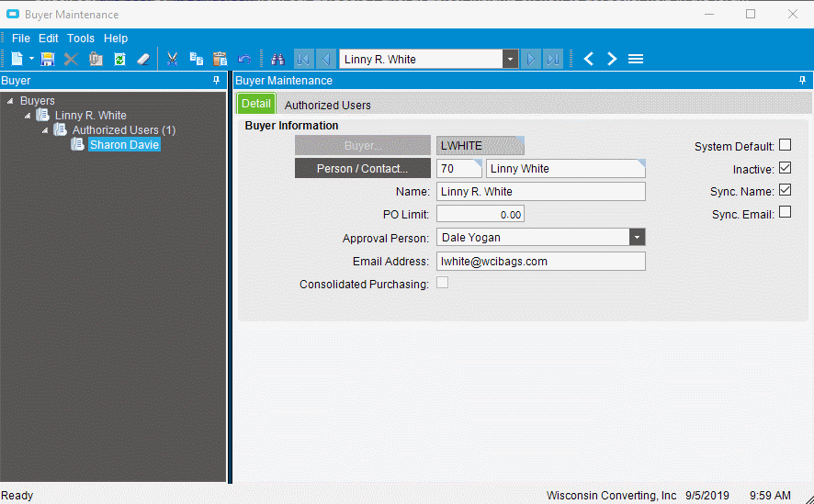
Task: Click the LWHITE buyer ID field
Action: click(x=480, y=146)
